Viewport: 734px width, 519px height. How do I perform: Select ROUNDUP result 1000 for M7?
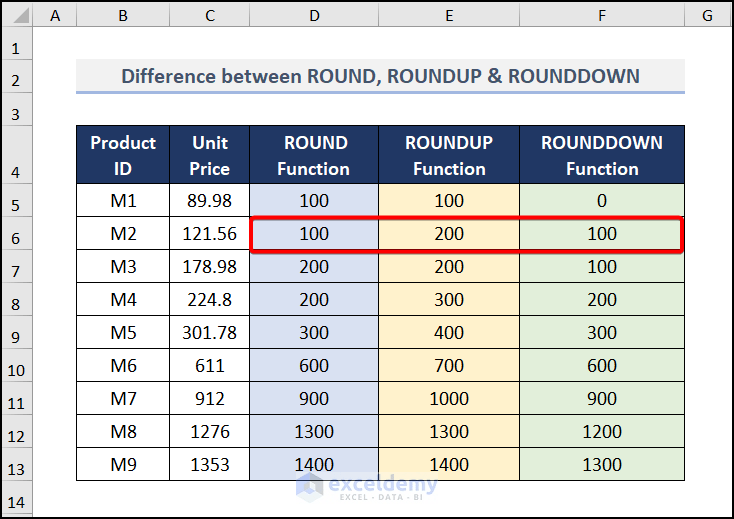click(449, 398)
